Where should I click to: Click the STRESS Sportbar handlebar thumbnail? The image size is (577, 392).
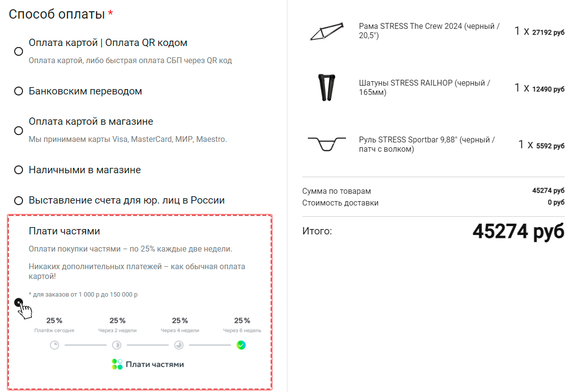pos(326,144)
